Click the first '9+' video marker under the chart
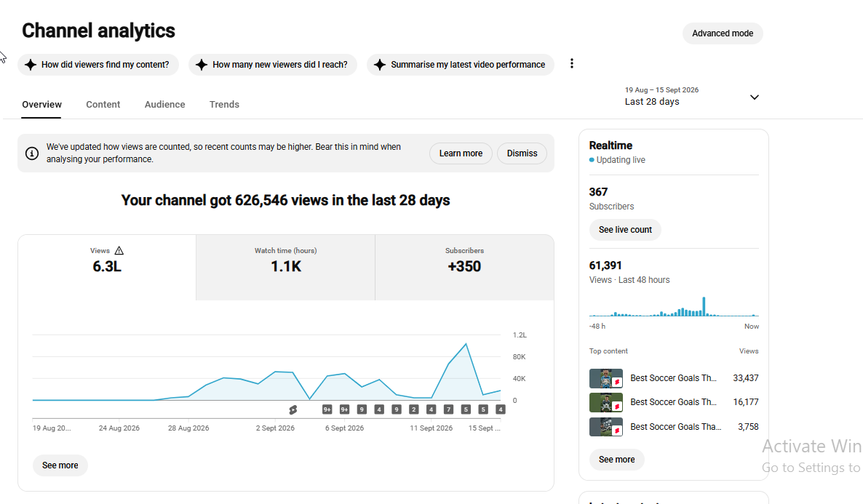Viewport: 863px width, 504px height. click(327, 409)
